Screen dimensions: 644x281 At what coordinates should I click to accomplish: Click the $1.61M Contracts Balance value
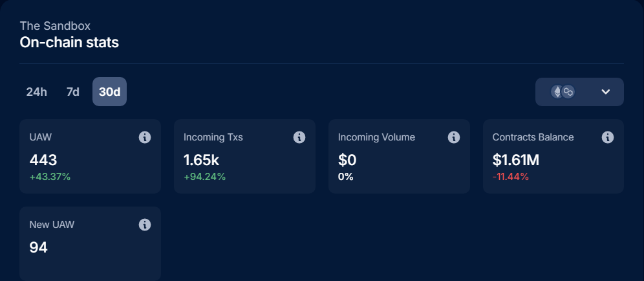click(x=516, y=160)
